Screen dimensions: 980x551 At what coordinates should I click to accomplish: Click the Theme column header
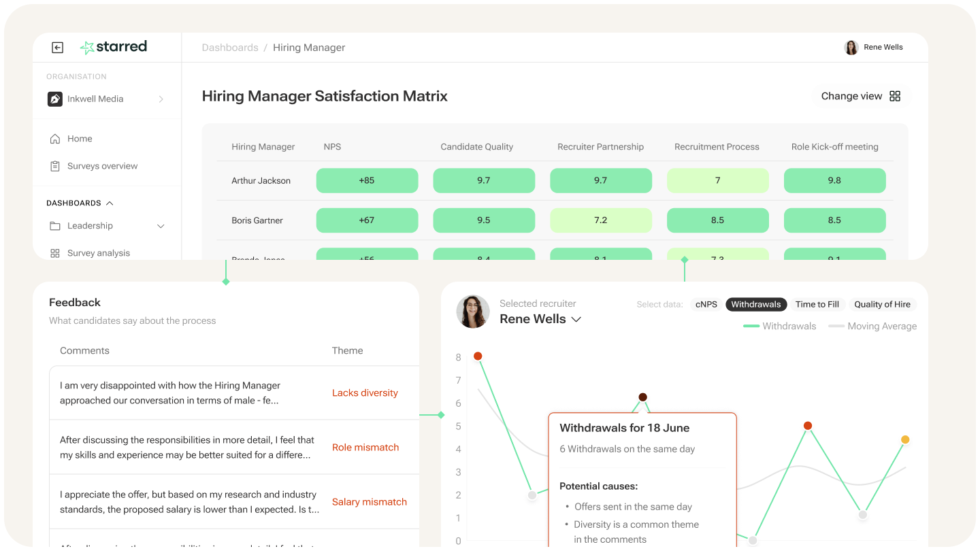(x=347, y=351)
